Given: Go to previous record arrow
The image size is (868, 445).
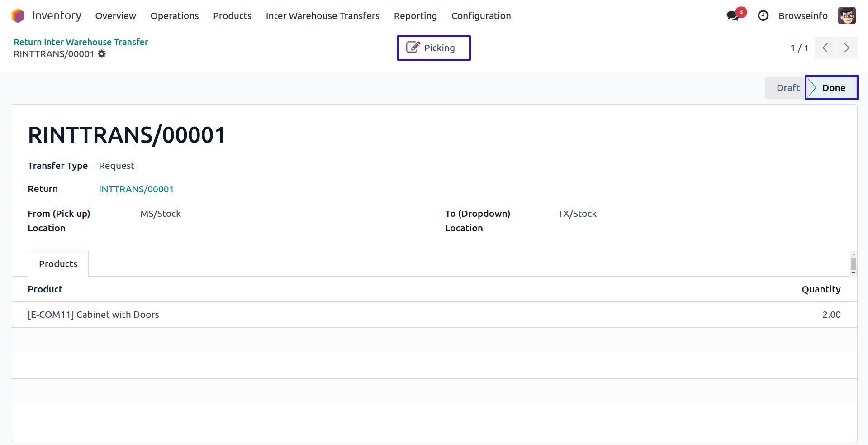Looking at the screenshot, I should point(825,48).
